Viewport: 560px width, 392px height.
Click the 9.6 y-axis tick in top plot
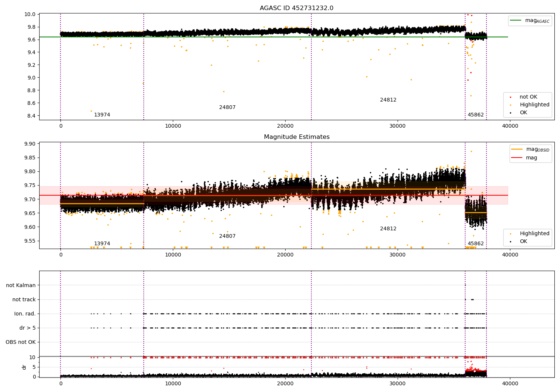32,40
